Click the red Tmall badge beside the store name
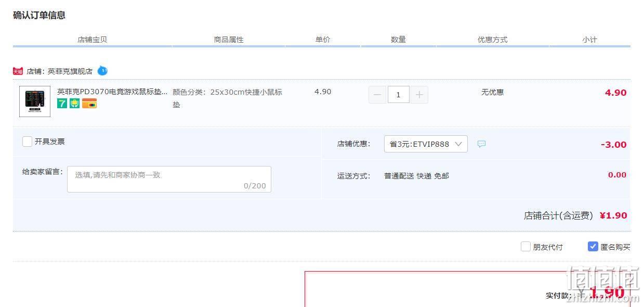The image size is (644, 307). (x=18, y=71)
